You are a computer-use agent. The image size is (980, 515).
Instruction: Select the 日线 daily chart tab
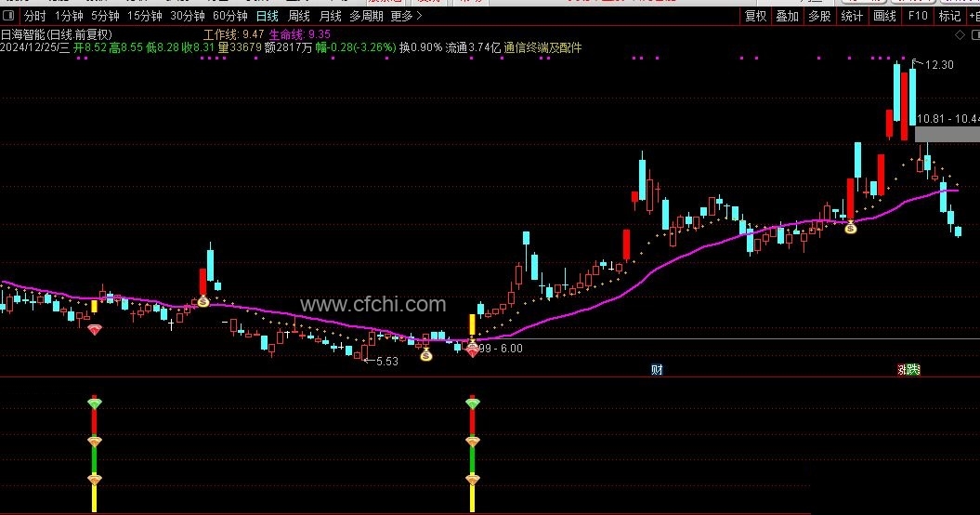(x=268, y=16)
